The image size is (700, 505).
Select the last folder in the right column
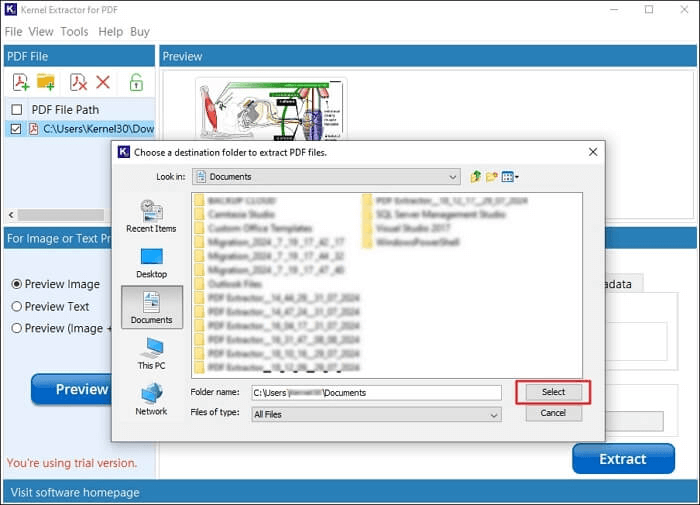tap(411, 242)
